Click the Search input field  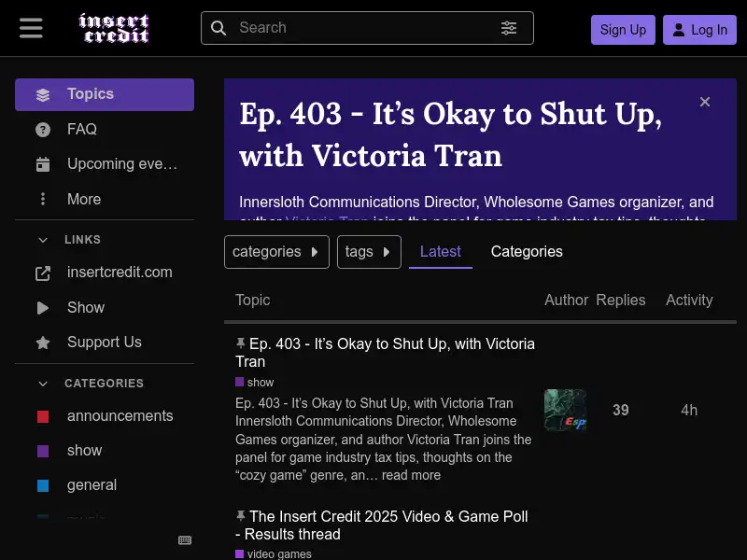click(367, 28)
